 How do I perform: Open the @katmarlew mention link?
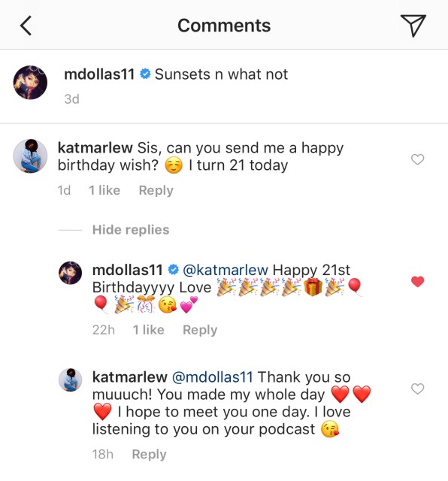[226, 271]
